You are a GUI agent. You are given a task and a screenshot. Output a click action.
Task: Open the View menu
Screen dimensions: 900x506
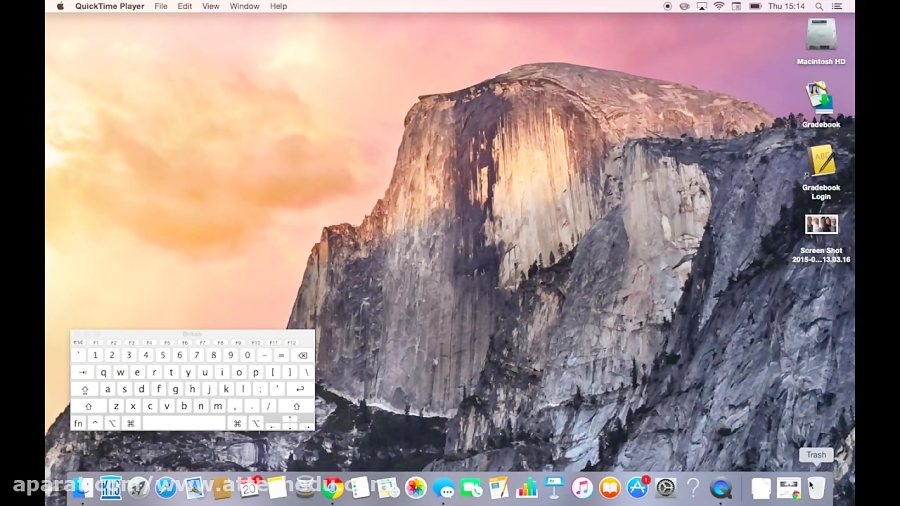[211, 6]
